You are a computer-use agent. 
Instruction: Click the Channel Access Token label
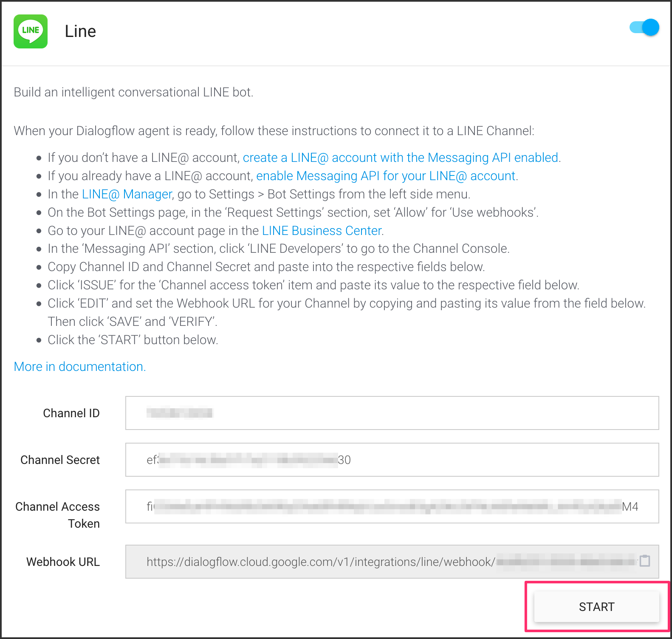coord(58,515)
